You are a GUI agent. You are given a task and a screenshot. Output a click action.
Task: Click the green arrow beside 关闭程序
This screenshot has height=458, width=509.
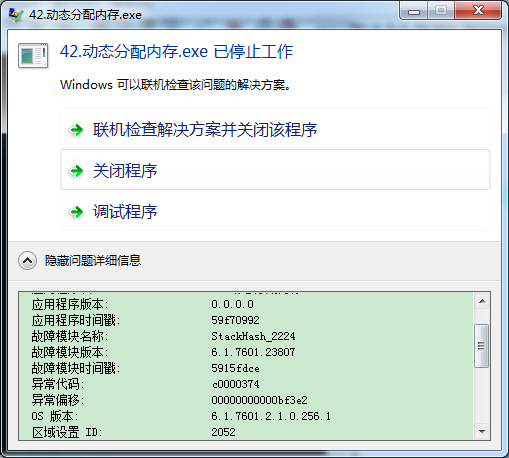tap(77, 171)
